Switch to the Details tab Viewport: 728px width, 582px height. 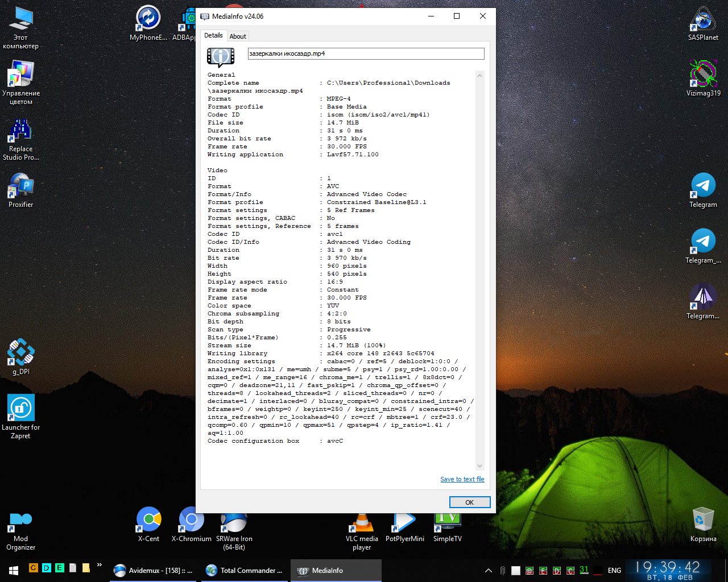tap(213, 35)
